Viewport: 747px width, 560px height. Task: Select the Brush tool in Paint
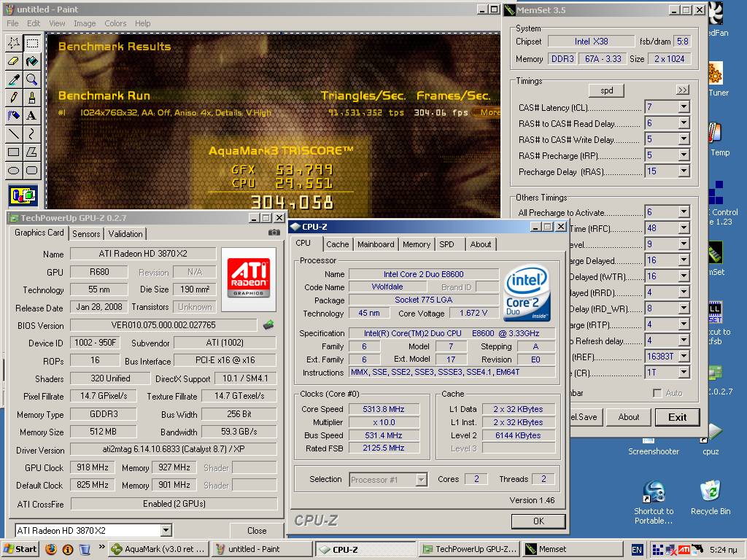coord(32,98)
